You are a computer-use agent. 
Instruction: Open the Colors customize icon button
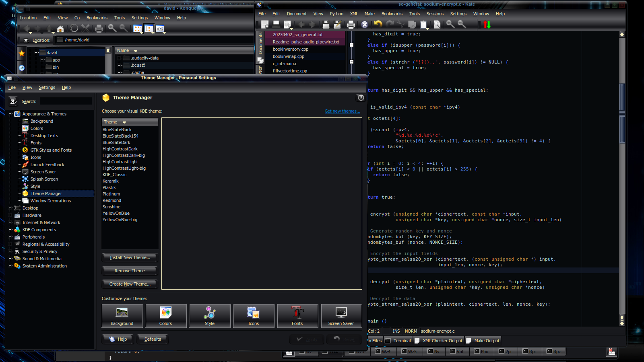(166, 316)
